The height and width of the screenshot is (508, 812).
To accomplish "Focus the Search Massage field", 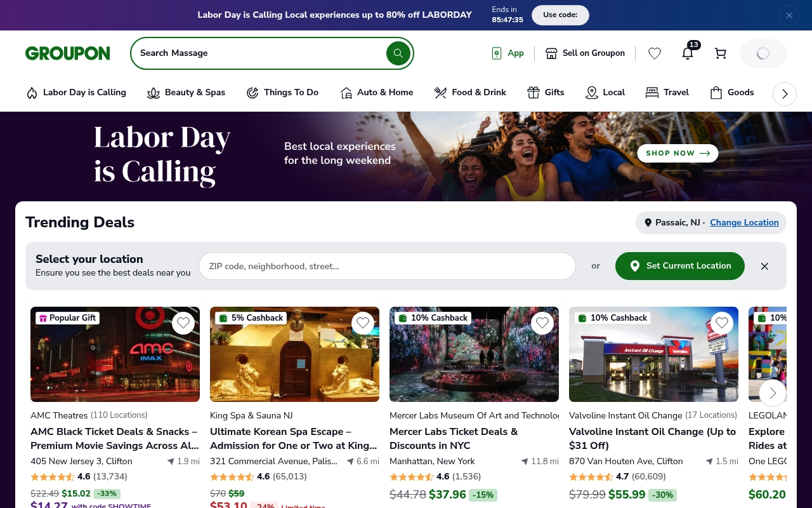I will click(260, 53).
